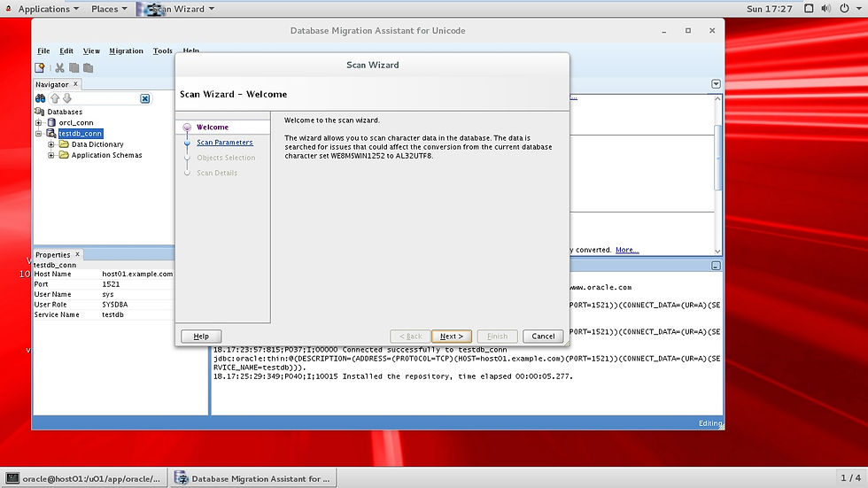This screenshot has width=868, height=488.
Task: Clear Navigator search with blue X icon
Action: (145, 98)
